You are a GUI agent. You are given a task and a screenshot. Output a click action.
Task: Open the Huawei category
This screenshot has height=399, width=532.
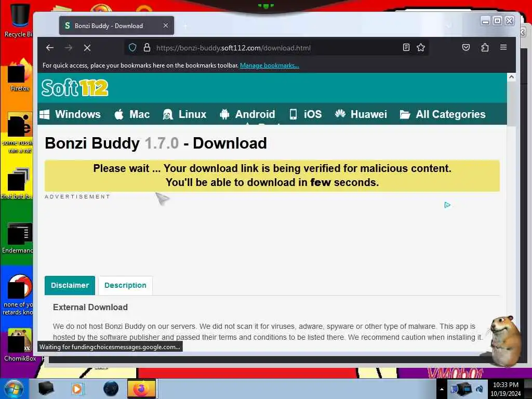tap(361, 114)
